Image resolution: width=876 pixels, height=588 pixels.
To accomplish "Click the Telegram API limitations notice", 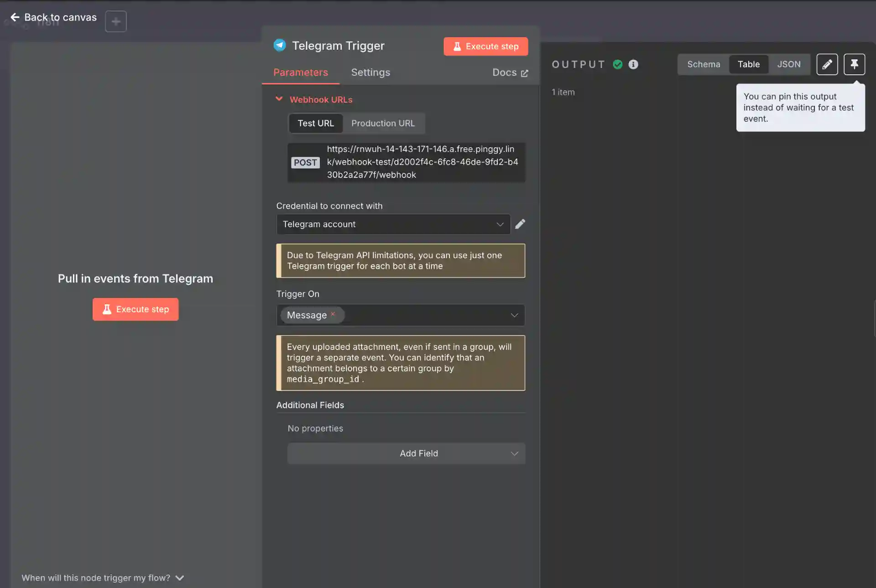I will pyautogui.click(x=401, y=260).
